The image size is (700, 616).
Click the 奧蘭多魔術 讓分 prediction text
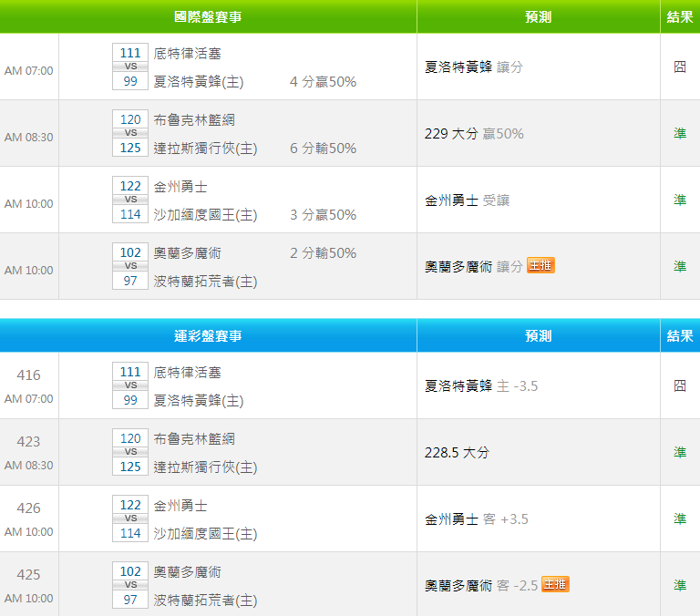click(474, 266)
